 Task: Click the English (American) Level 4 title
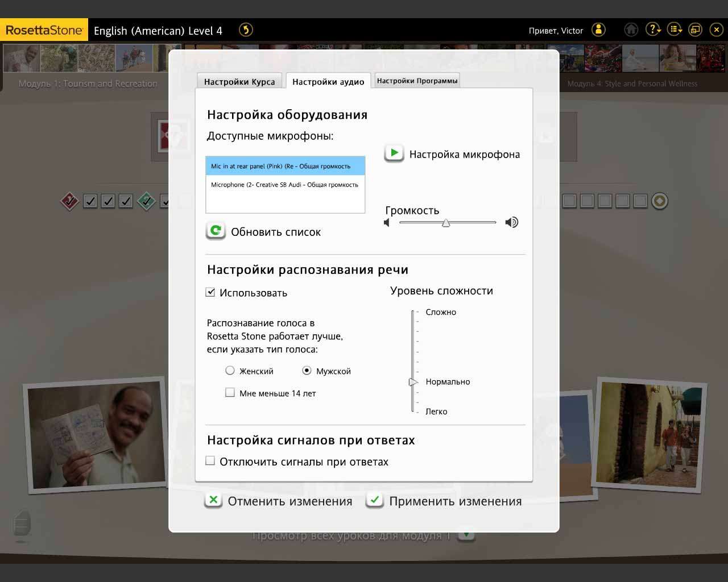158,31
